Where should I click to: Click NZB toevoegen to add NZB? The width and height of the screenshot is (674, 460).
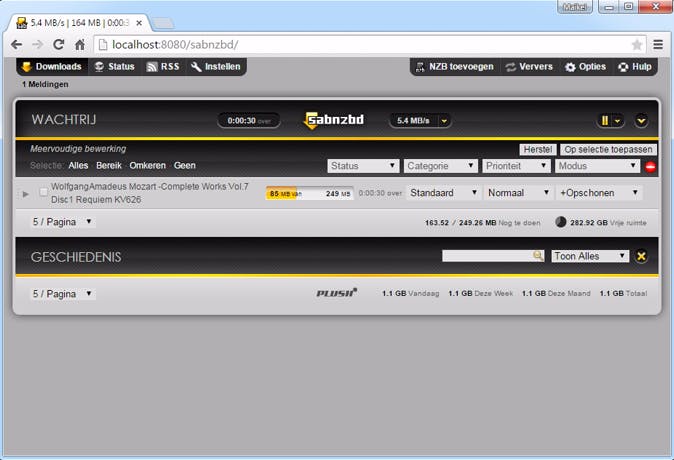[454, 67]
